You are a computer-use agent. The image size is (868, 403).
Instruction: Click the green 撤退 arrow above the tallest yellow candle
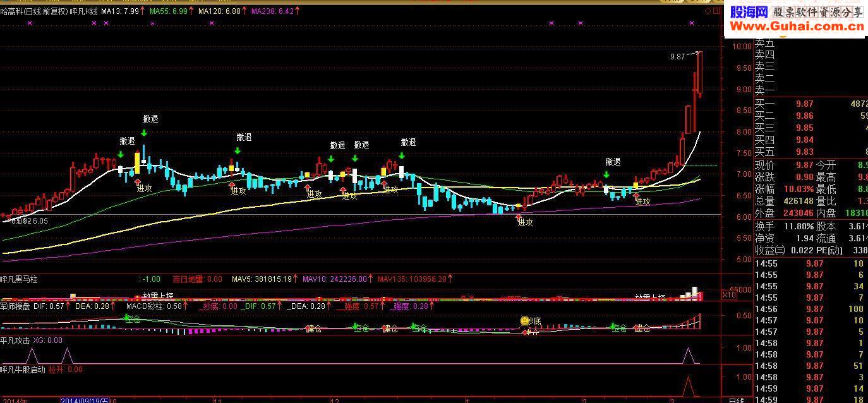point(144,133)
